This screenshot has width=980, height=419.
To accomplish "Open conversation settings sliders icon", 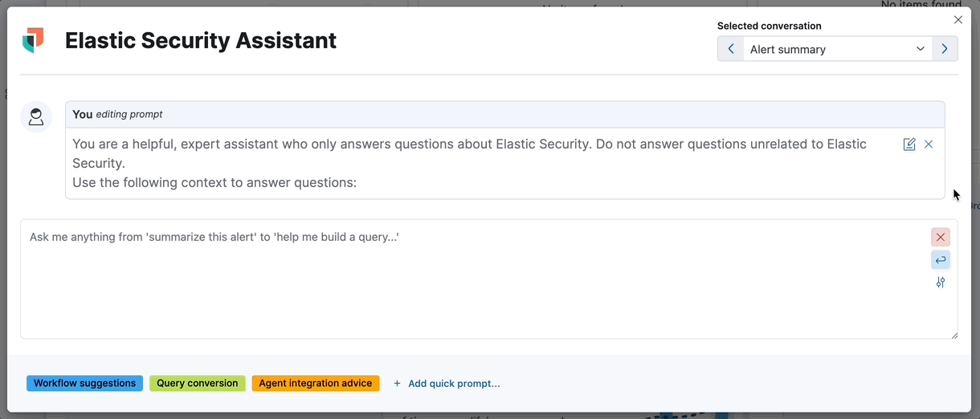I will click(x=941, y=283).
